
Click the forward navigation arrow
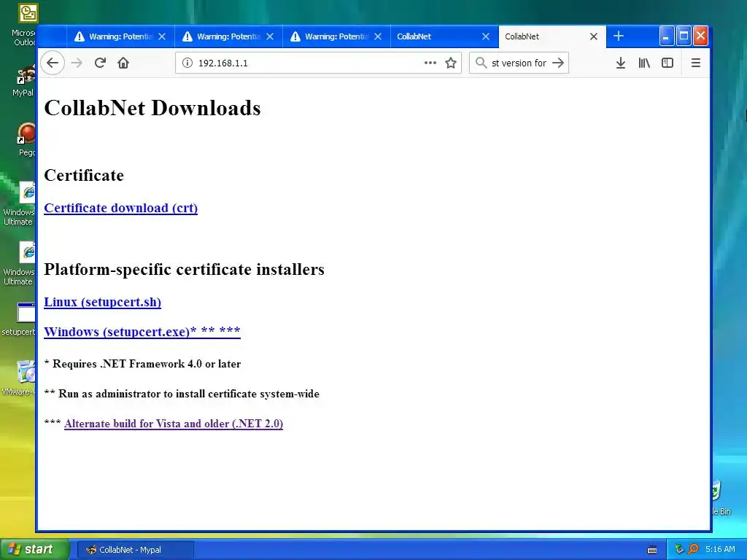pyautogui.click(x=77, y=63)
